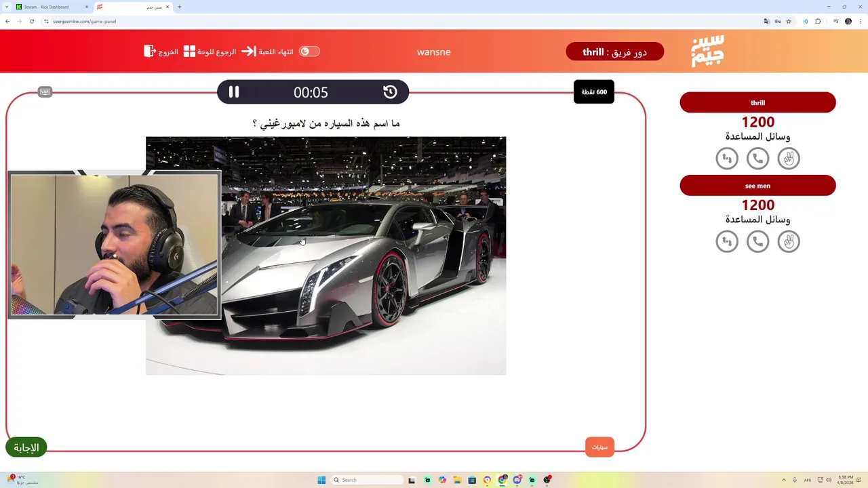868x488 pixels.
Task: Use see men team's swap helper icon
Action: (x=727, y=241)
